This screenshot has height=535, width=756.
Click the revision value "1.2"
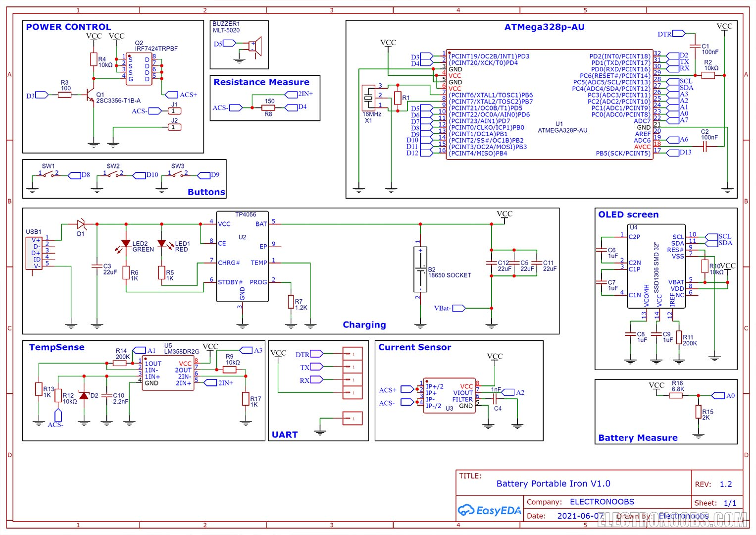(x=725, y=484)
